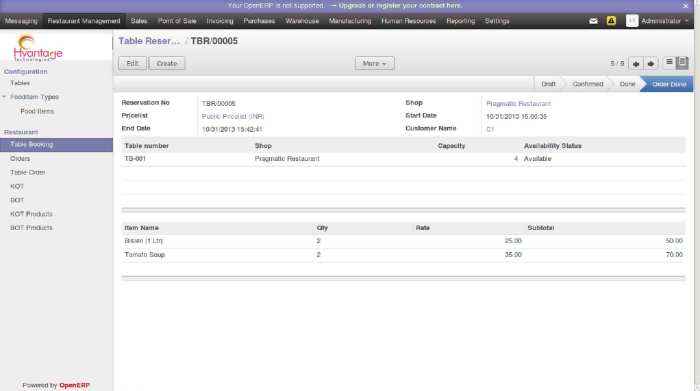The height and width of the screenshot is (391, 700).
Task: Open the Invoicing menu
Action: point(220,21)
